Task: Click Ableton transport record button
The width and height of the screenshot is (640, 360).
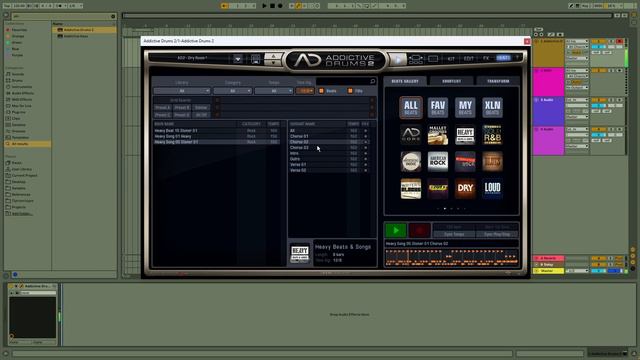Action: click(280, 6)
